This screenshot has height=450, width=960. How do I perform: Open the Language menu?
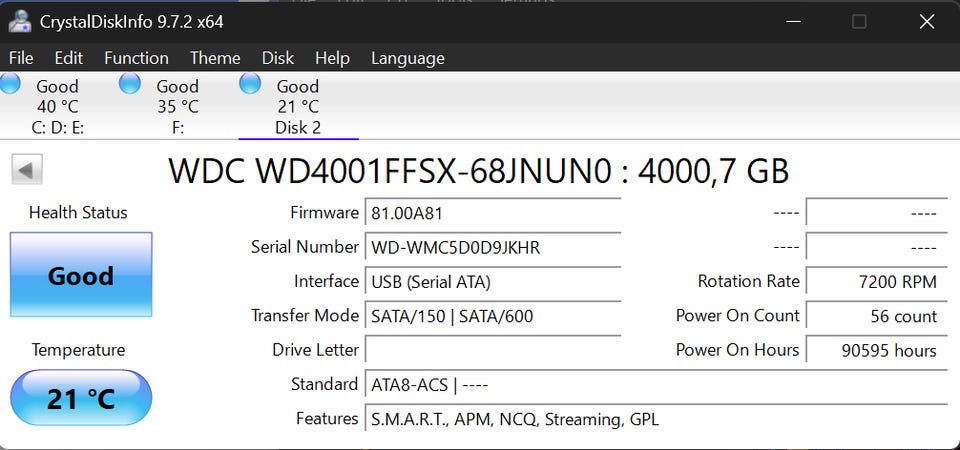pyautogui.click(x=408, y=58)
